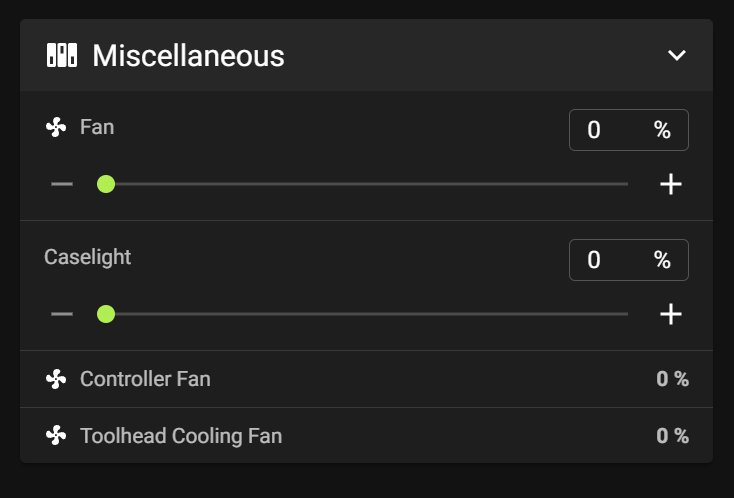Click the Toolhead Cooling Fan icon
The width and height of the screenshot is (734, 498).
point(56,436)
